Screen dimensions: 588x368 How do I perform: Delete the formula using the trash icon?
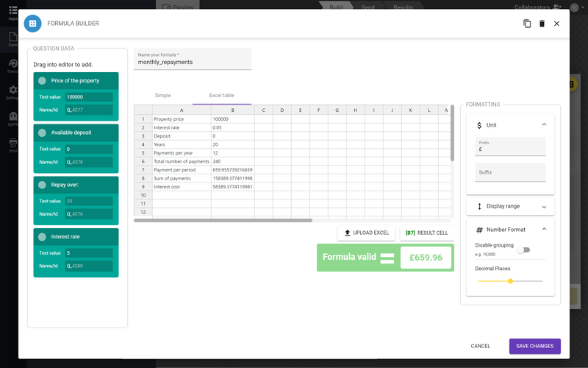coord(542,24)
